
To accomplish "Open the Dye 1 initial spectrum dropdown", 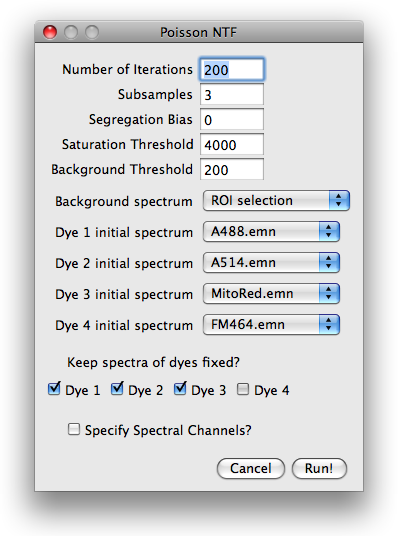I will click(271, 232).
